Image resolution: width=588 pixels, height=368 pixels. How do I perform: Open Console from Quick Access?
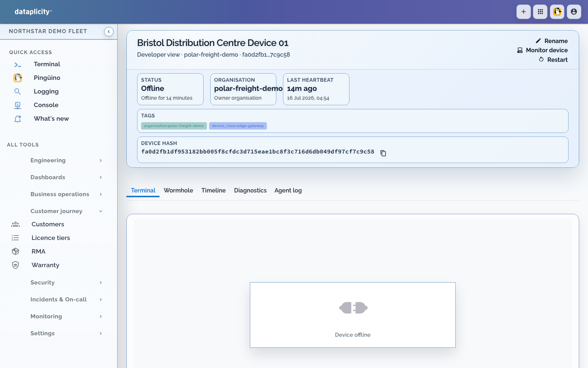46,105
